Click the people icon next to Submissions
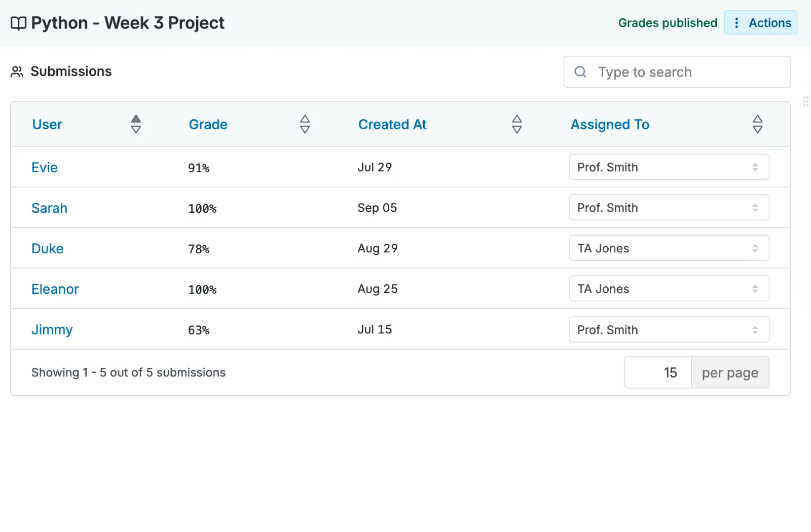 [17, 71]
